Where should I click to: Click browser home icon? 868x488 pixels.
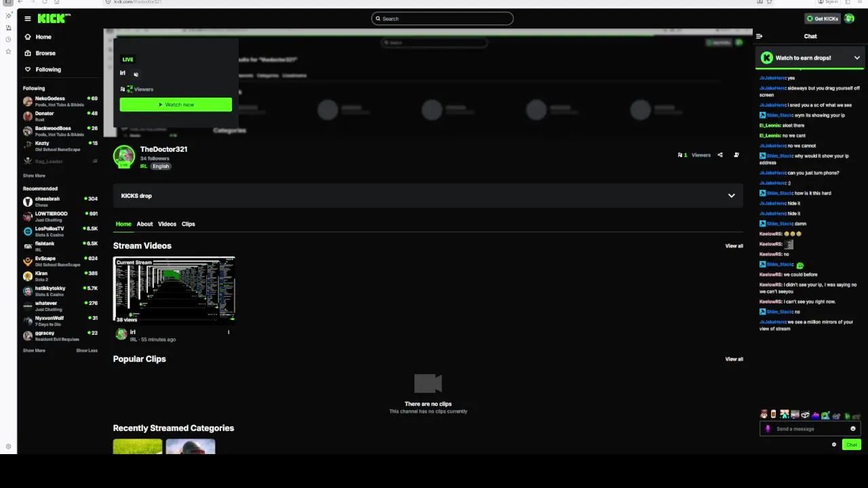[56, 2]
